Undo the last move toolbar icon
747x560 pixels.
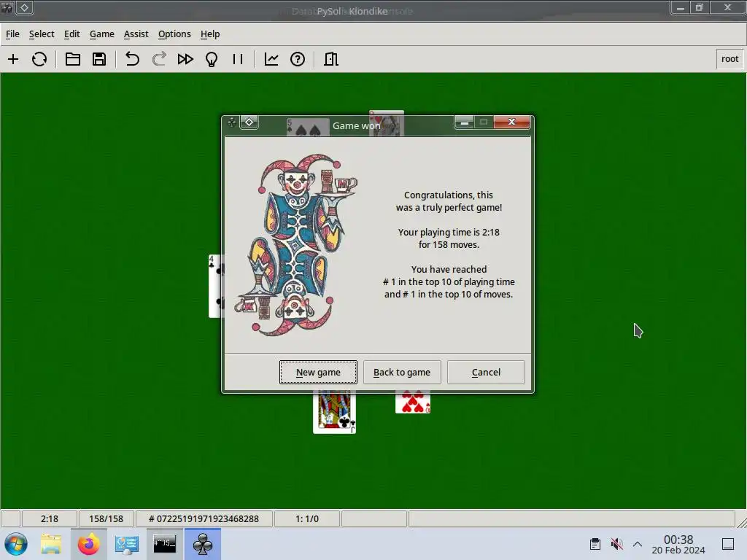click(x=132, y=59)
